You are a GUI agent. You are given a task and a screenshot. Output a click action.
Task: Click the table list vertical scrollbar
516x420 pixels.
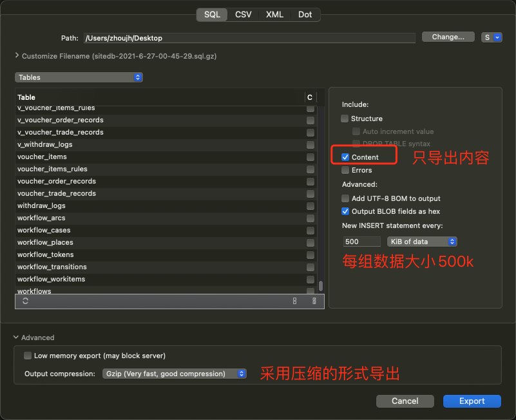[x=321, y=286]
